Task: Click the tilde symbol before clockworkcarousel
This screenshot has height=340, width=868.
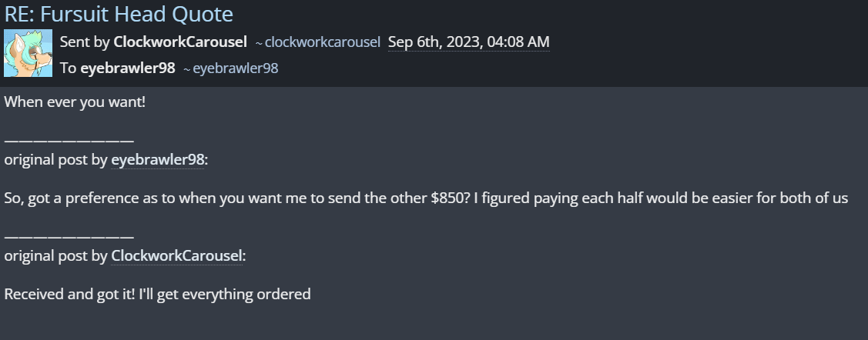Action: tap(259, 42)
